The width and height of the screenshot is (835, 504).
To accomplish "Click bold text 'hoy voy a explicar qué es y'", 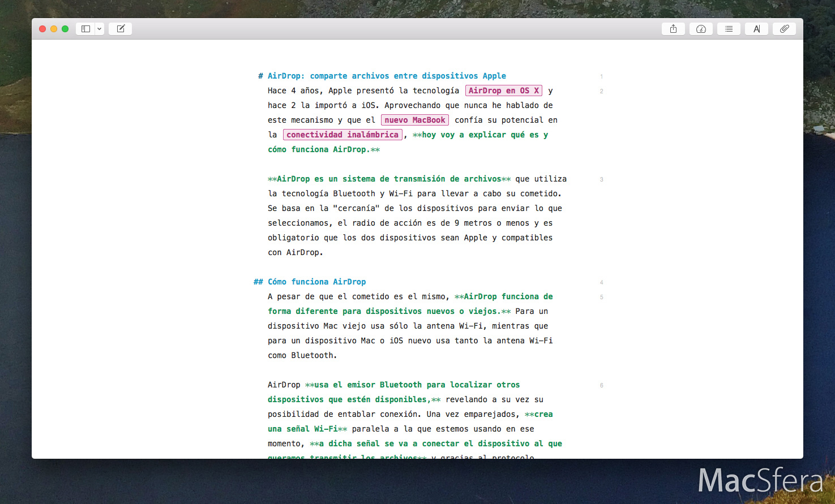I will pos(485,135).
